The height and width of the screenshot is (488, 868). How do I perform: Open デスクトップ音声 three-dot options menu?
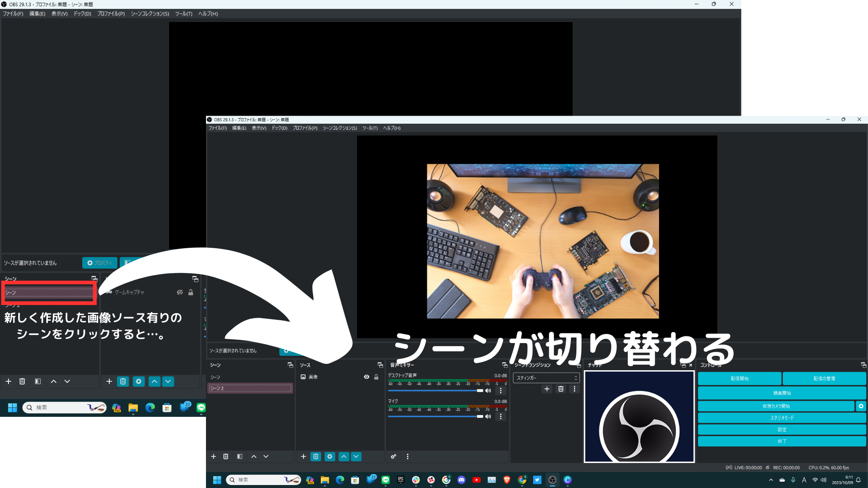coord(501,391)
